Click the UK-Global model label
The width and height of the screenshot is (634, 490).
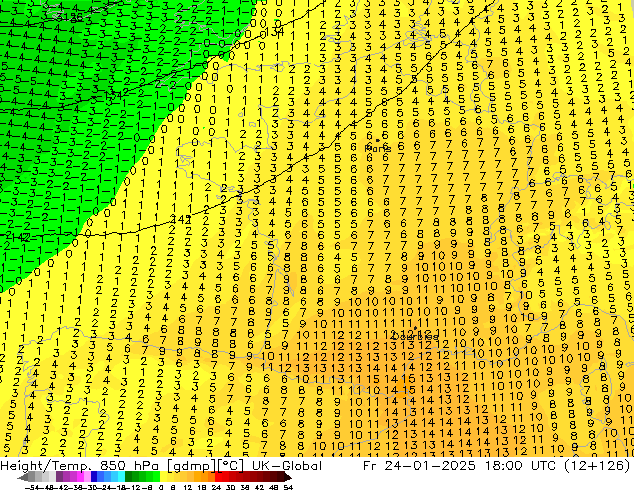point(287,466)
